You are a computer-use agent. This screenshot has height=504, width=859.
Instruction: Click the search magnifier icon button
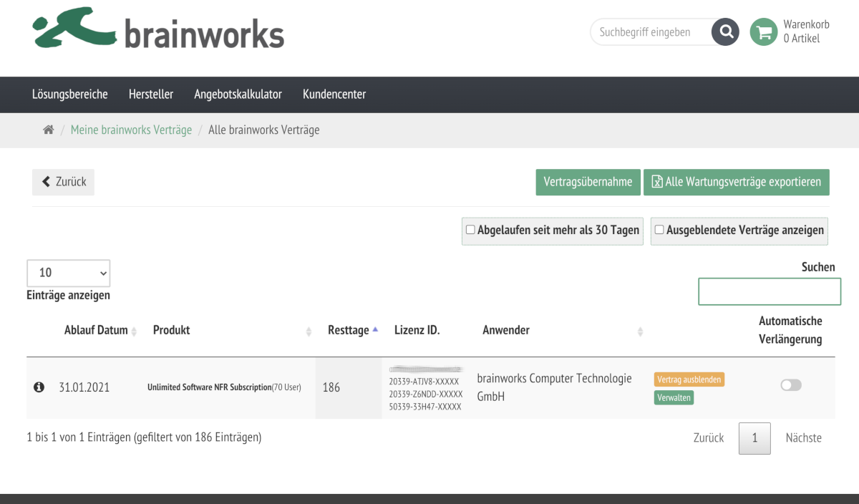click(x=725, y=31)
